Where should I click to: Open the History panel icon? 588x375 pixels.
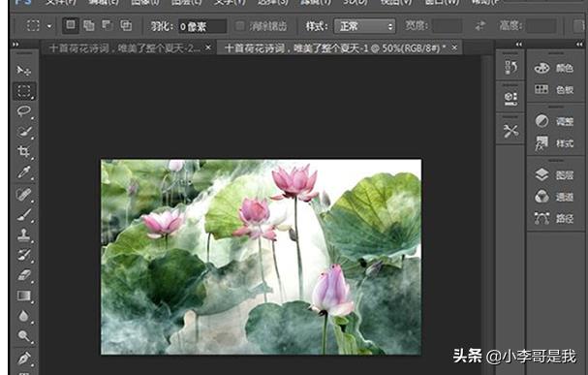(511, 67)
